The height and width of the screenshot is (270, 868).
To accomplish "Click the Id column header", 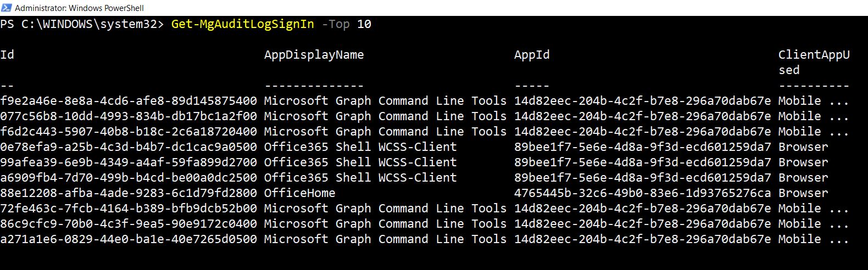I will 7,55.
